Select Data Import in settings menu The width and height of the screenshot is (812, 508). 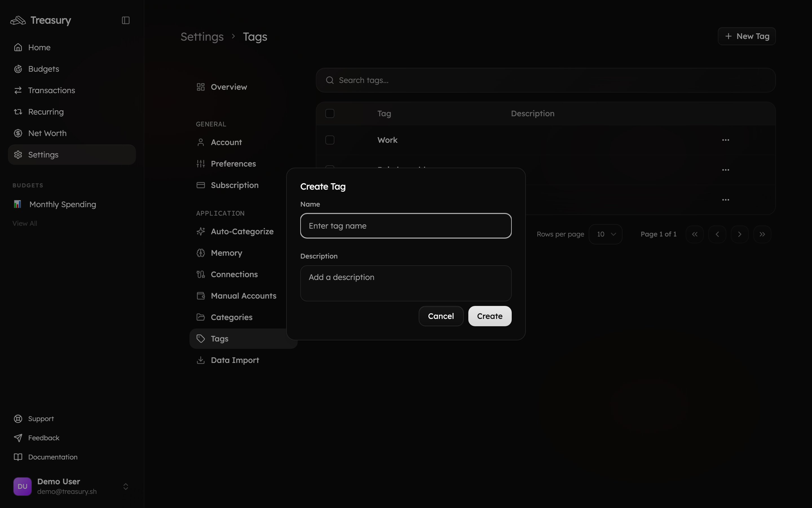[243, 360]
